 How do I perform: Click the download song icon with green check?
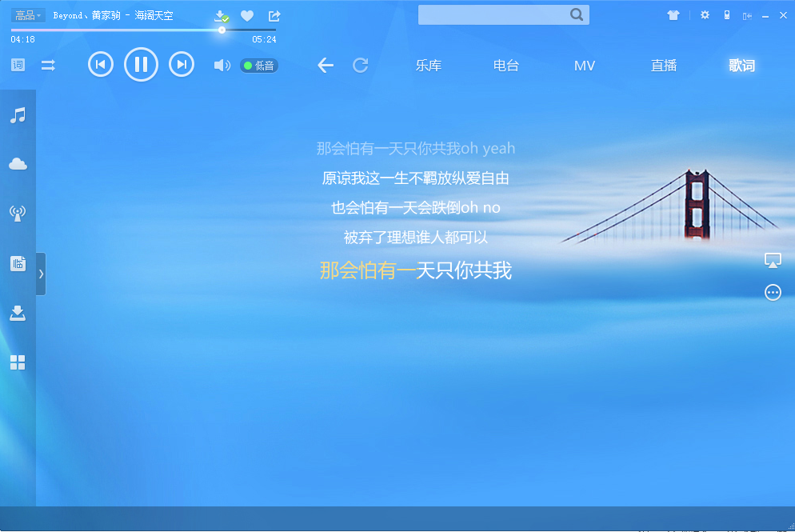pos(222,16)
